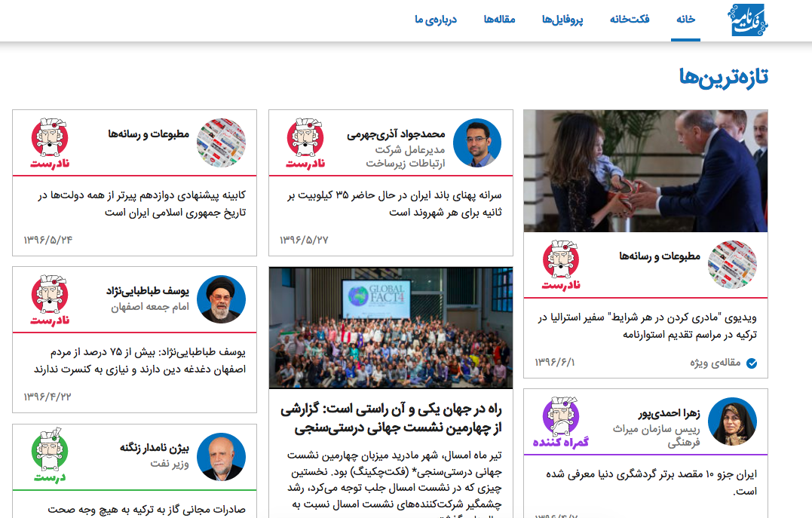812x518 pixels.
Task: Click the مقاله‌ی ویژه label
Action: point(715,363)
